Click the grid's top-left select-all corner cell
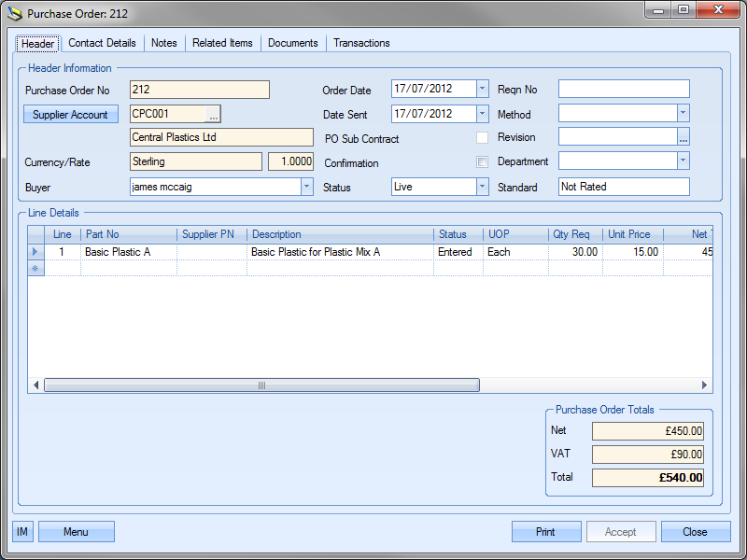747x560 pixels. click(x=36, y=234)
